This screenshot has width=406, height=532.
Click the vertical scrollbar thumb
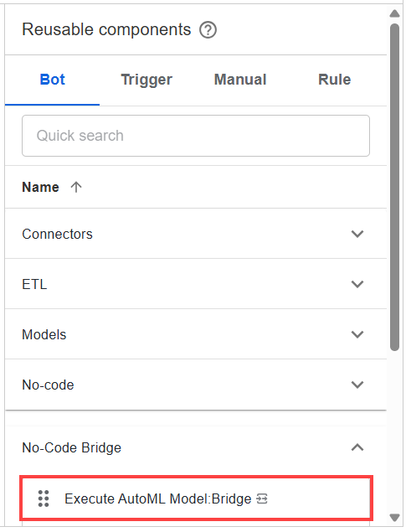394,187
